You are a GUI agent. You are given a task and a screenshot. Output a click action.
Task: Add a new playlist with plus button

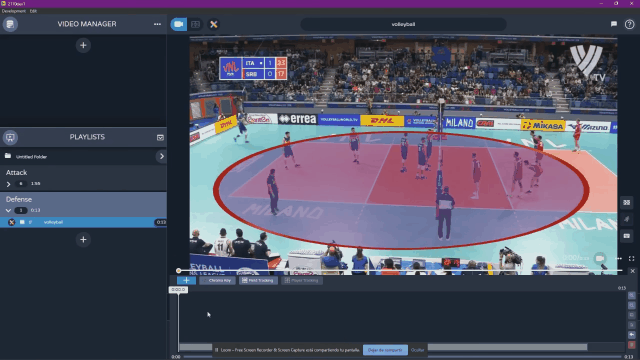coord(83,240)
